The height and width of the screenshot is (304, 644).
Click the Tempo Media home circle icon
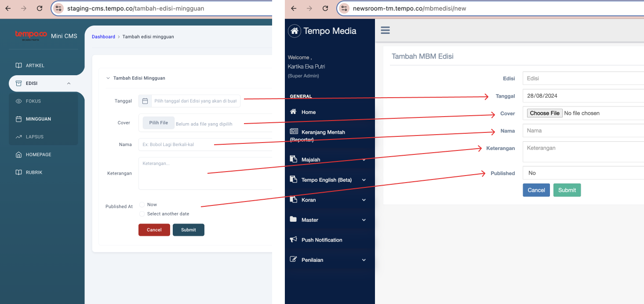(x=295, y=31)
